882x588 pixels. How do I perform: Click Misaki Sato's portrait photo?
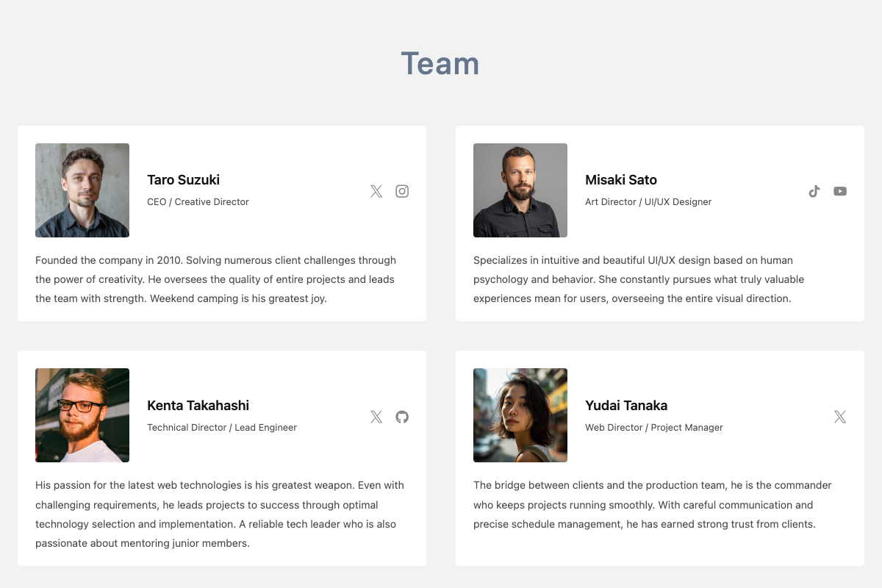coord(520,190)
